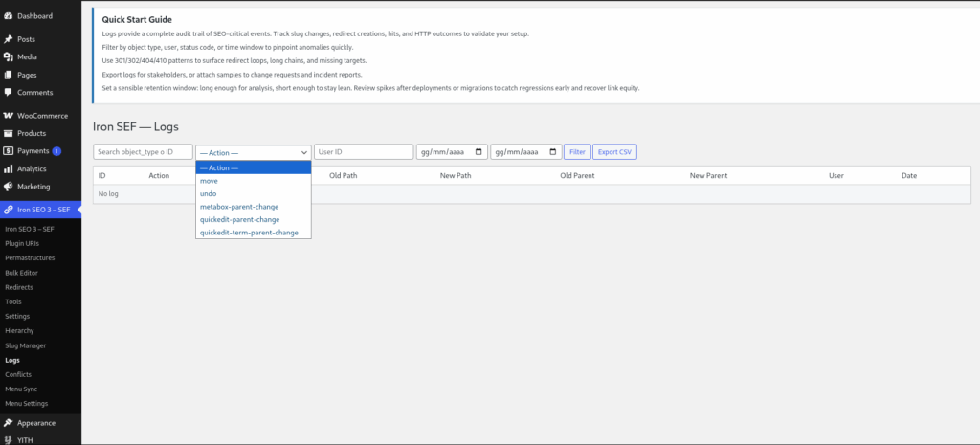Click the ID column header

tap(101, 176)
